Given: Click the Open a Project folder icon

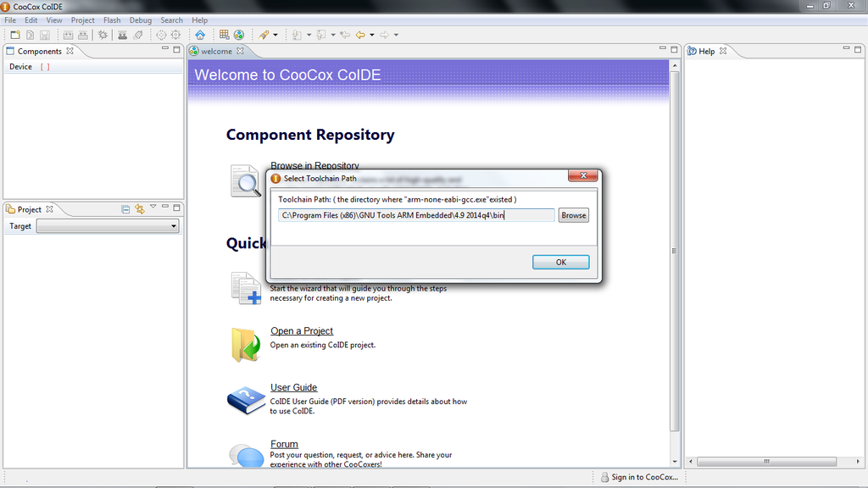Looking at the screenshot, I should pyautogui.click(x=246, y=345).
